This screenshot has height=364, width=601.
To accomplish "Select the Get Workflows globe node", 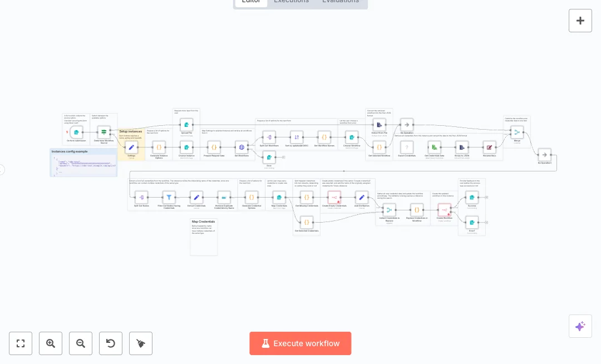I will coord(242,147).
